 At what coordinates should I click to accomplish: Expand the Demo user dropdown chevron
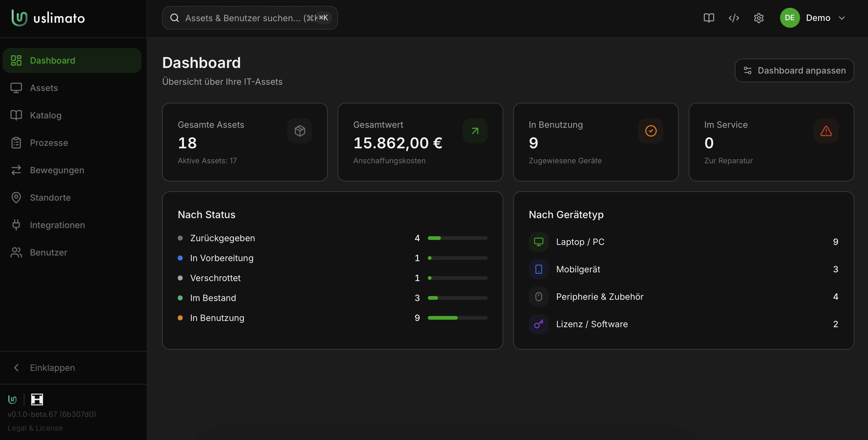coord(842,18)
